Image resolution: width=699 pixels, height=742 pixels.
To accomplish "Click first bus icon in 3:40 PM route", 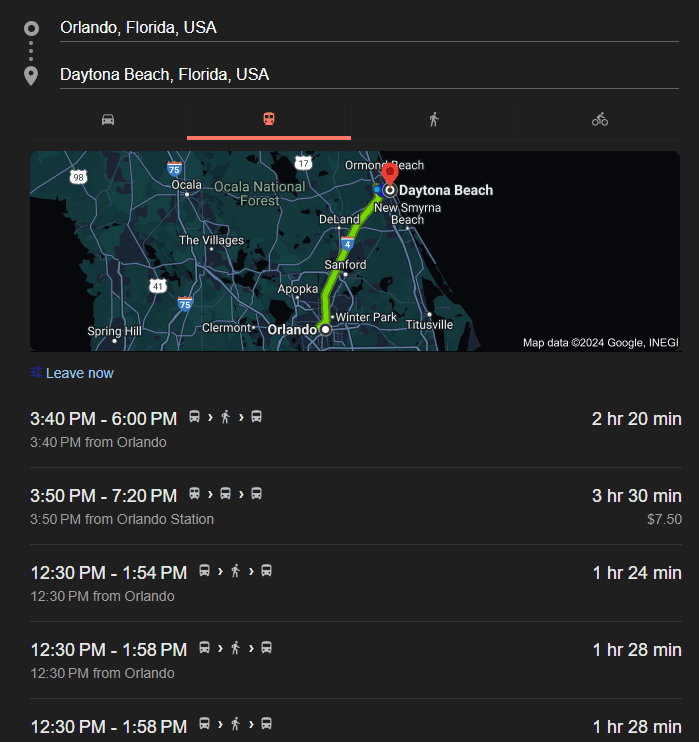I will point(194,417).
